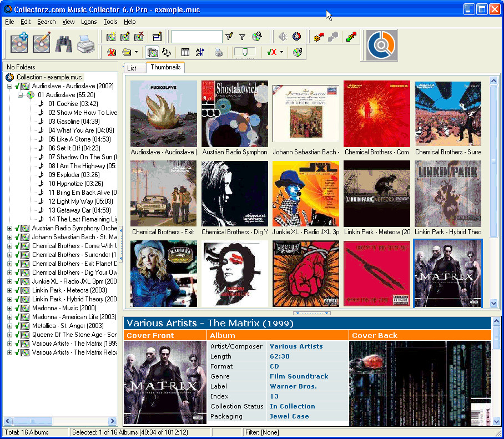Click the Jewel Case packaging link
The width and height of the screenshot is (504, 439).
coord(289,416)
